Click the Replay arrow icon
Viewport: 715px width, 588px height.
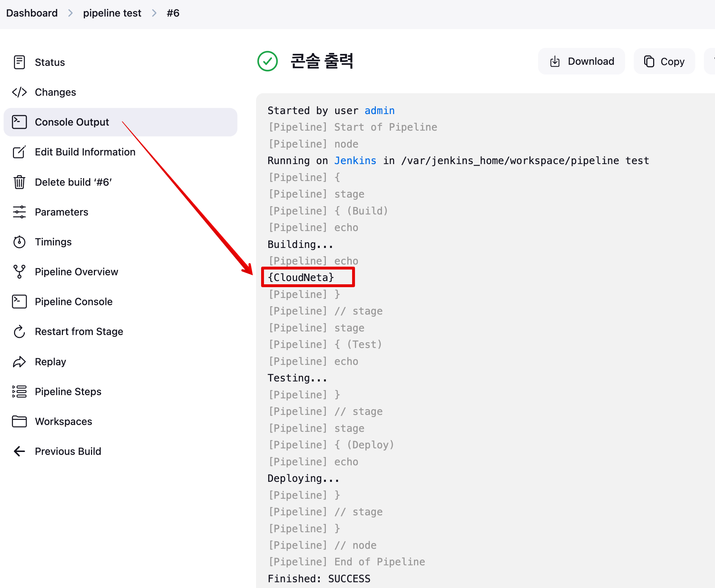click(x=19, y=362)
